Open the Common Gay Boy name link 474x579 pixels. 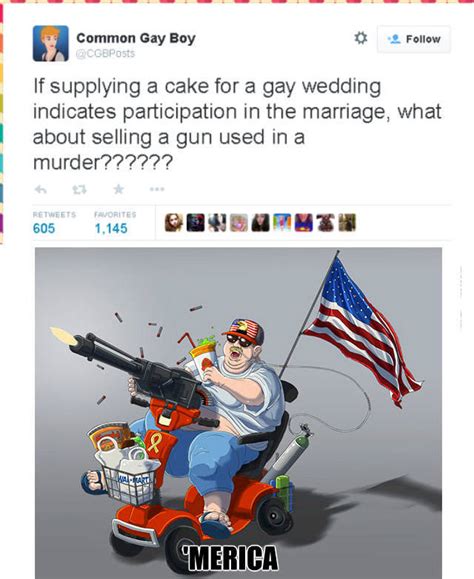[136, 38]
